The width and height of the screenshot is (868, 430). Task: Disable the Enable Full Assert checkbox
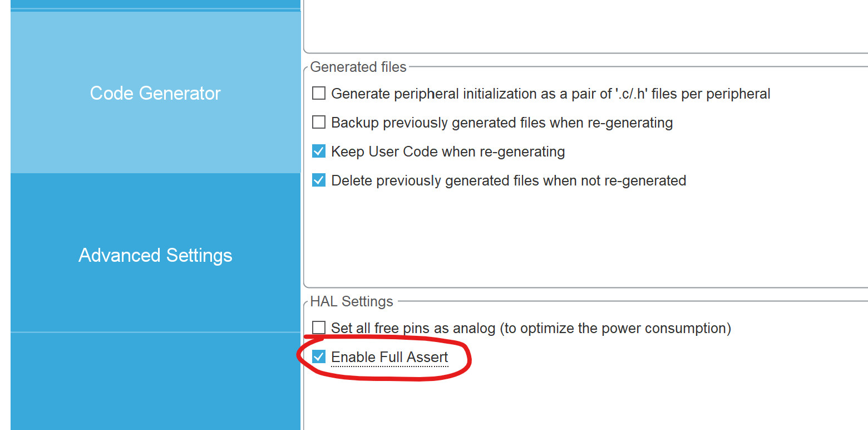point(319,357)
